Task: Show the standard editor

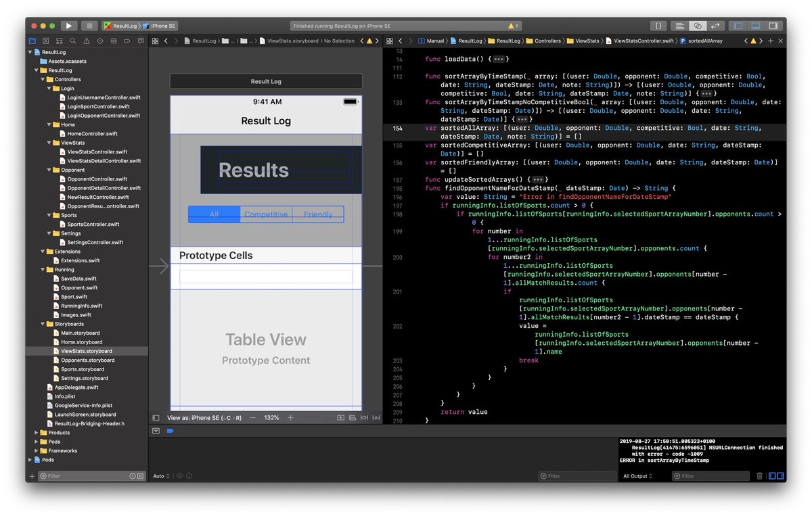Action: [679, 26]
